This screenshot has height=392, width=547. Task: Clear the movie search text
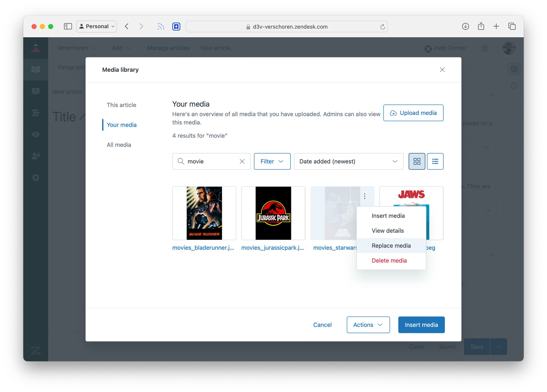tap(242, 161)
